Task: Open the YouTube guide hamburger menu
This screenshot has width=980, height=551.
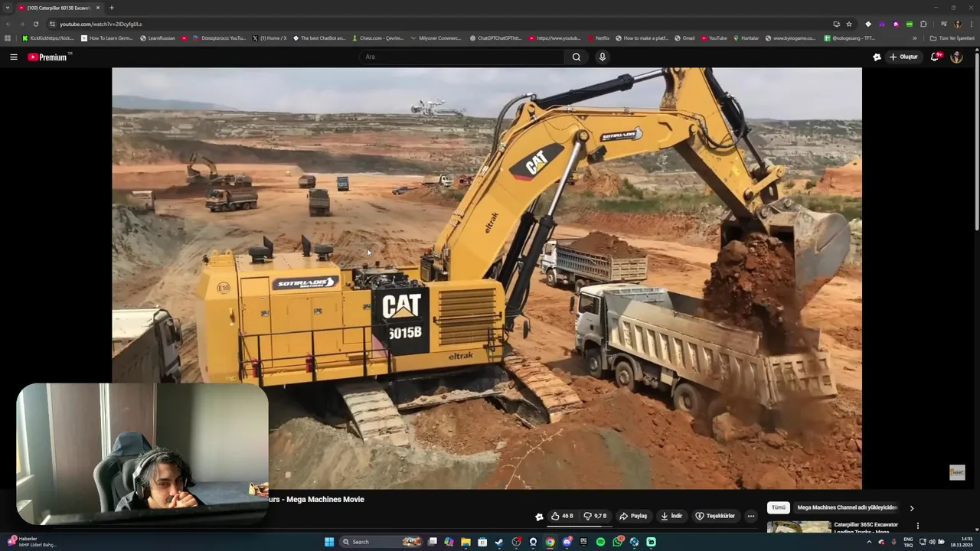Action: [13, 57]
